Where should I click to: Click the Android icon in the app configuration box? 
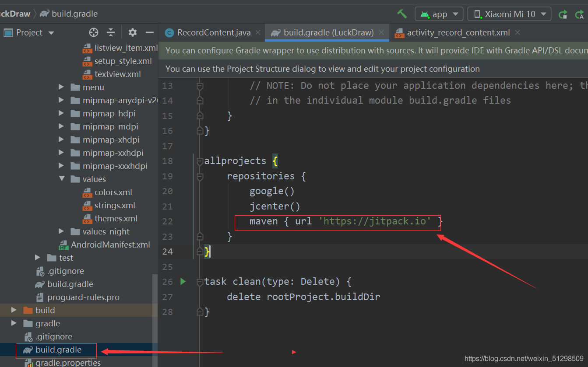point(424,14)
